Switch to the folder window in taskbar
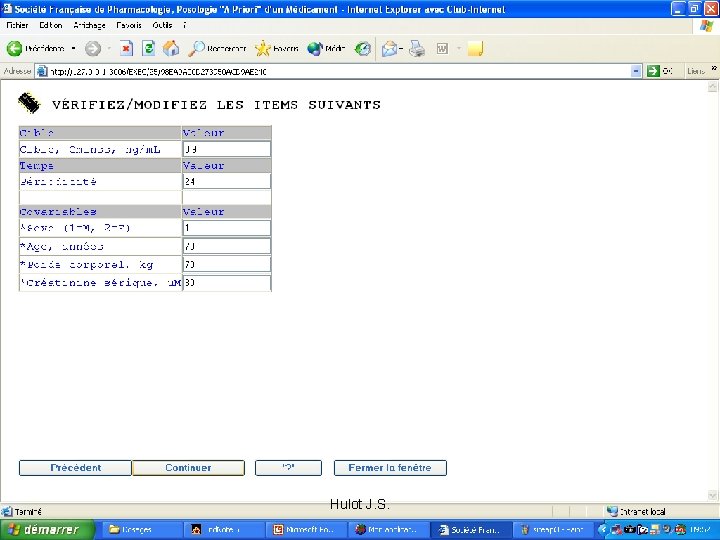The width and height of the screenshot is (720, 540). [141, 529]
